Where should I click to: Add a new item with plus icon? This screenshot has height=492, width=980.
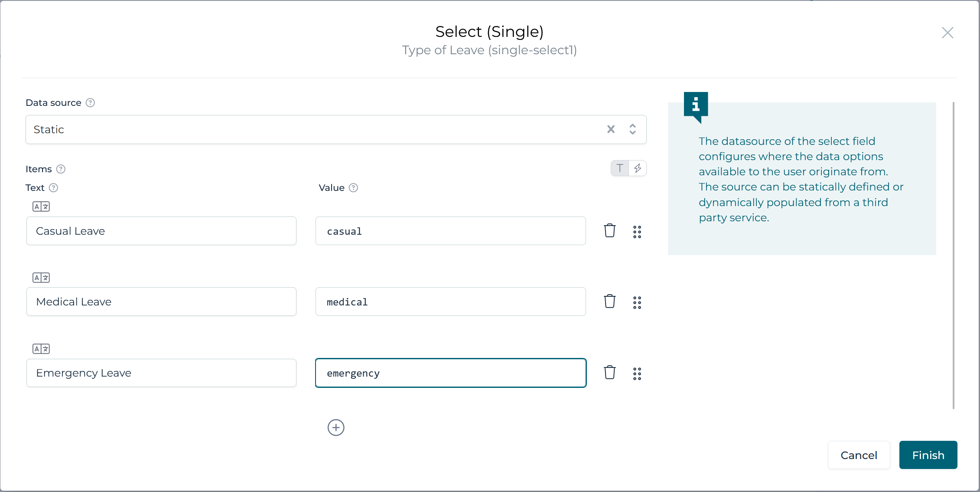pyautogui.click(x=336, y=428)
